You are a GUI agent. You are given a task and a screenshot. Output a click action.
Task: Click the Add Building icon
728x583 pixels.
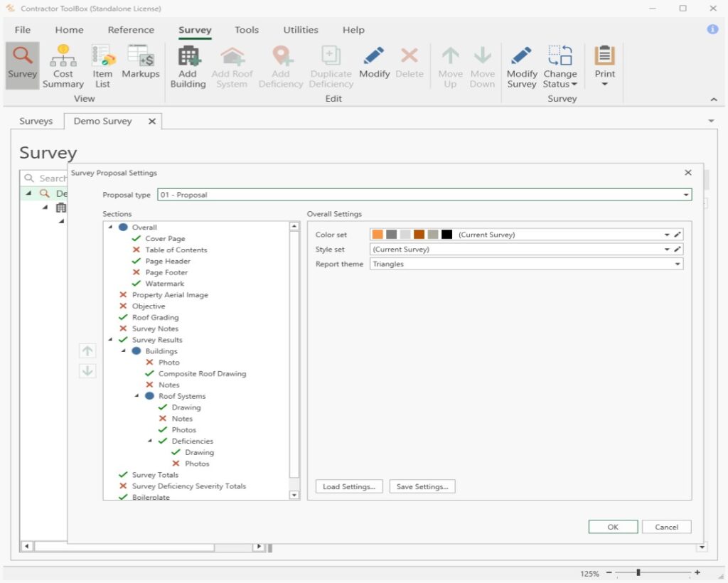coord(188,57)
